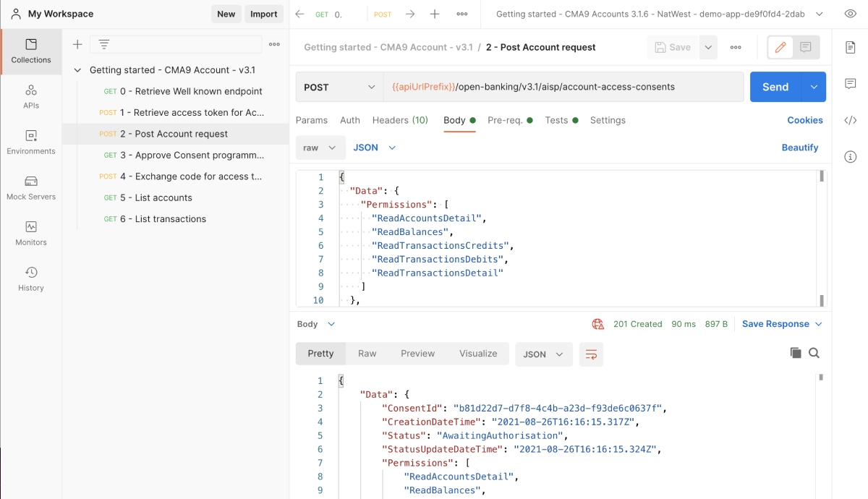Switch to the Auth tab
Viewport: 868px width, 499px height.
pos(350,120)
